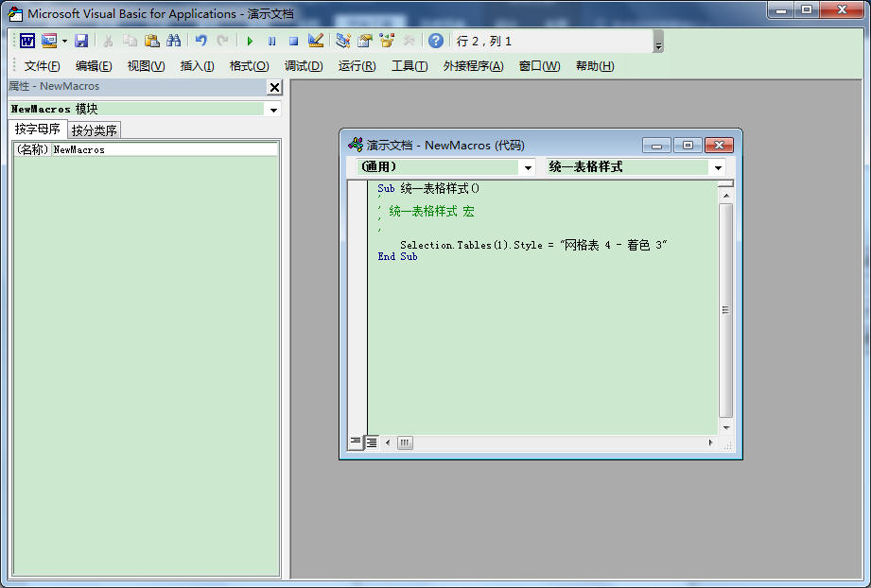Expand the toolbar options arrow
The width and height of the screenshot is (871, 588).
point(658,42)
